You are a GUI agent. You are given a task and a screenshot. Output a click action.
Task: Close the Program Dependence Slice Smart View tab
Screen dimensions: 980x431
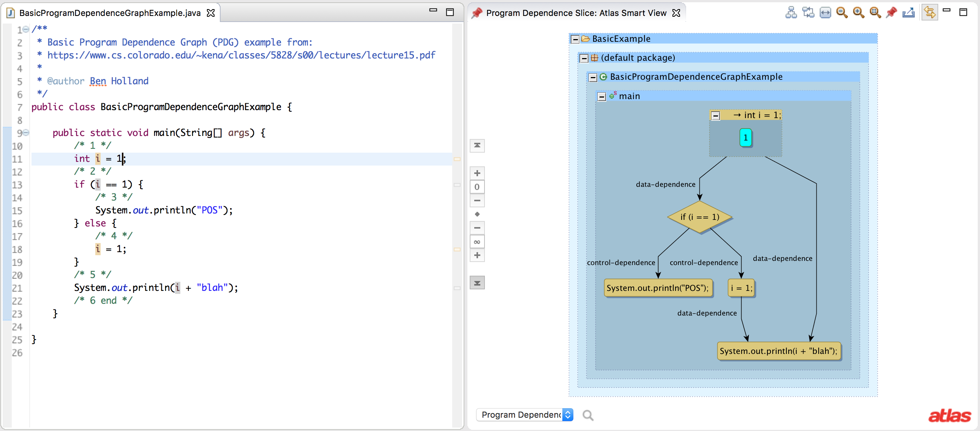(676, 13)
